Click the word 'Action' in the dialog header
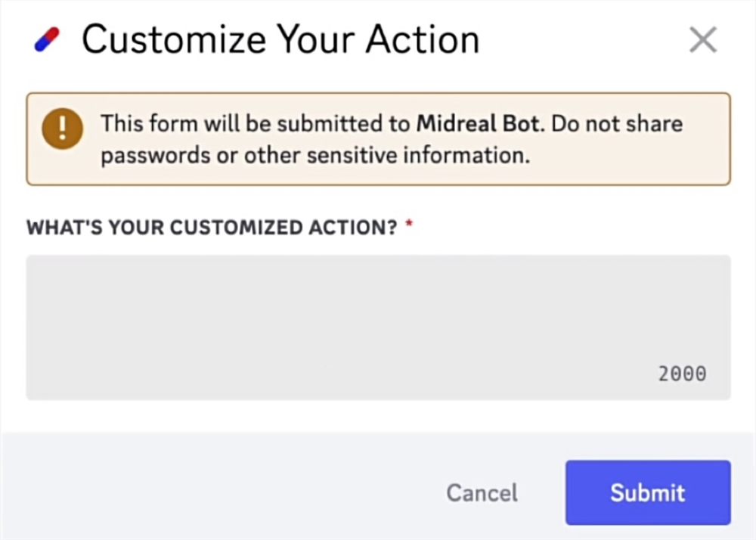This screenshot has height=540, width=756. tap(423, 39)
